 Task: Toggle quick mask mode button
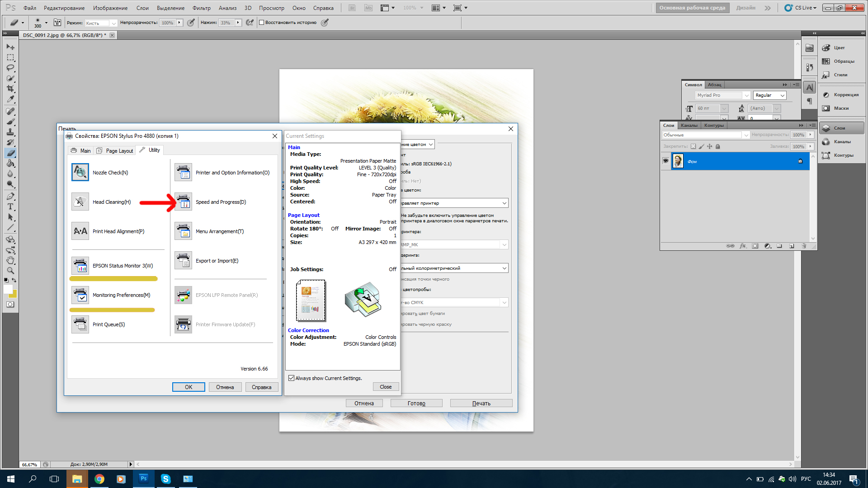click(10, 305)
